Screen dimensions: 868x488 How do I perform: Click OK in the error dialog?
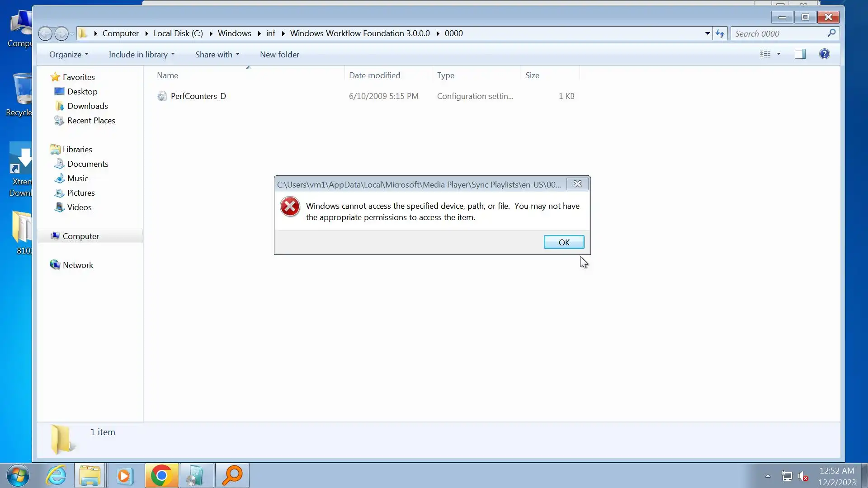coord(564,242)
